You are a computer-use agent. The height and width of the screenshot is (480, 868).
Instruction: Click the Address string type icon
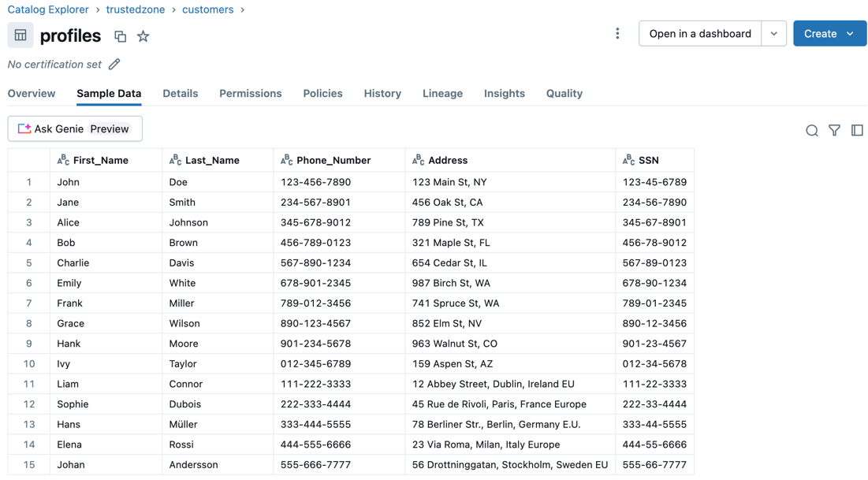418,160
